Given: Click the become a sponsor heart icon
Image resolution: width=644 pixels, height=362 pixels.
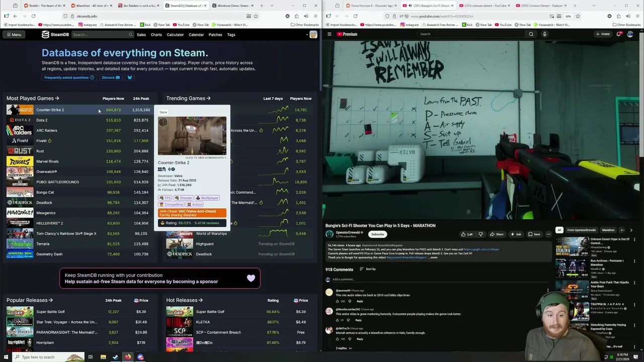Looking at the screenshot, I should point(251,278).
